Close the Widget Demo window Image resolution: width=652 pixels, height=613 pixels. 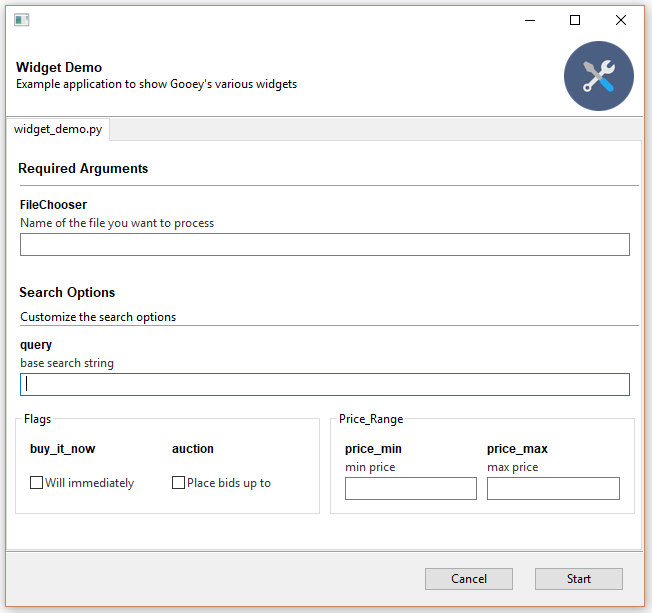pos(621,20)
